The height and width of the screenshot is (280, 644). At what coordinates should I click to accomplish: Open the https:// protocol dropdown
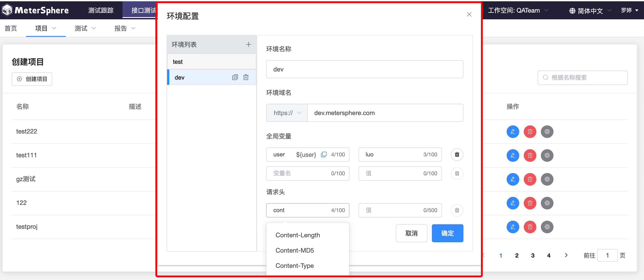pyautogui.click(x=287, y=113)
